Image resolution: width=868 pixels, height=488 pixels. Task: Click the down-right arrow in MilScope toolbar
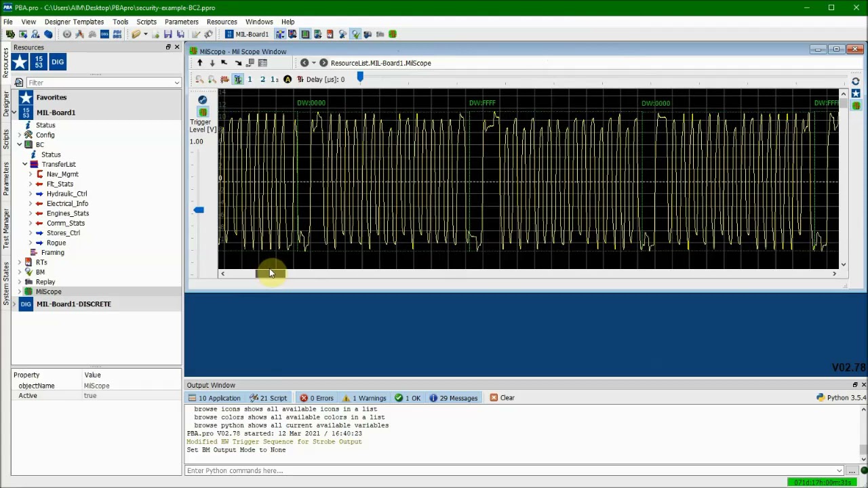point(237,63)
